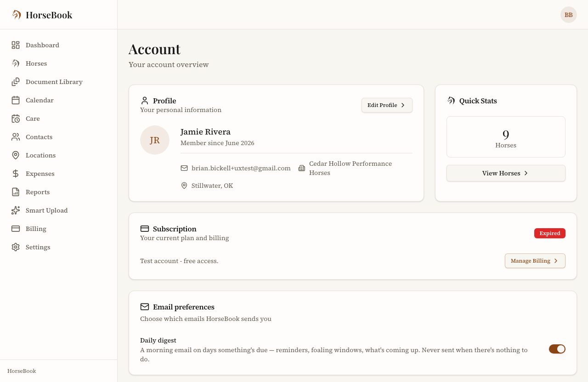The image size is (588, 382).
Task: Click the building icon beside Cedar Hollow
Action: coord(302,168)
